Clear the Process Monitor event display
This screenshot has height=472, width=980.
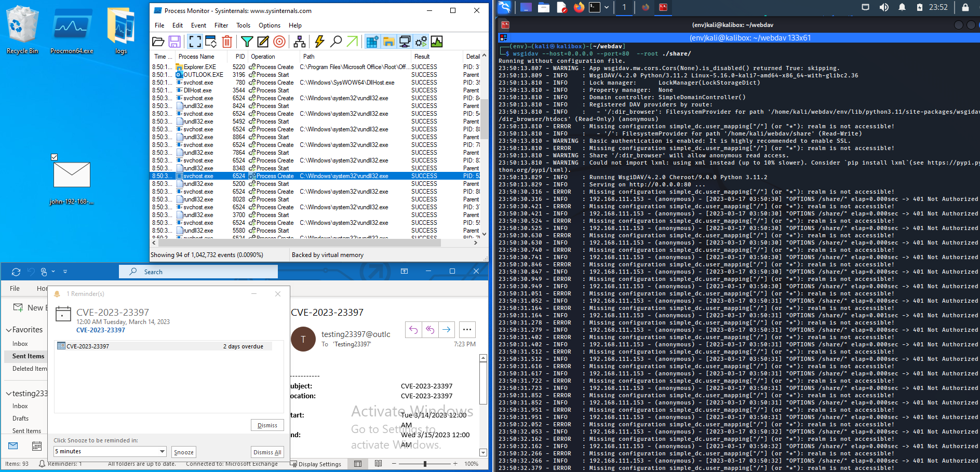(x=227, y=42)
